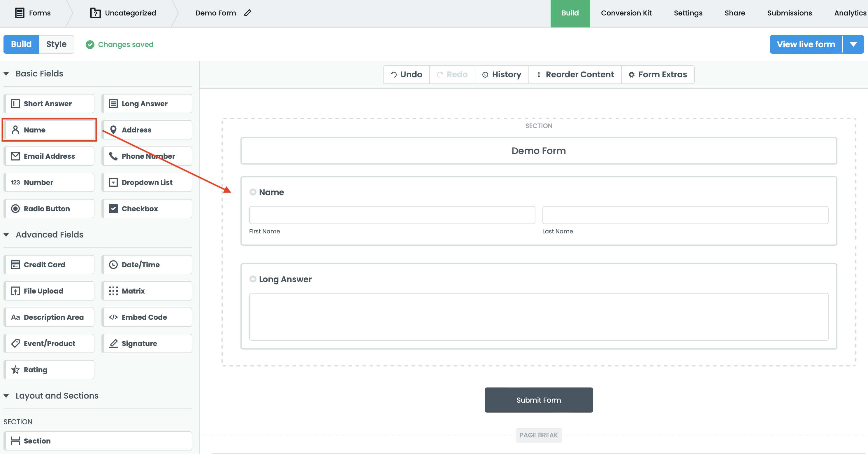Collapse the Basic Fields group

[x=6, y=74]
